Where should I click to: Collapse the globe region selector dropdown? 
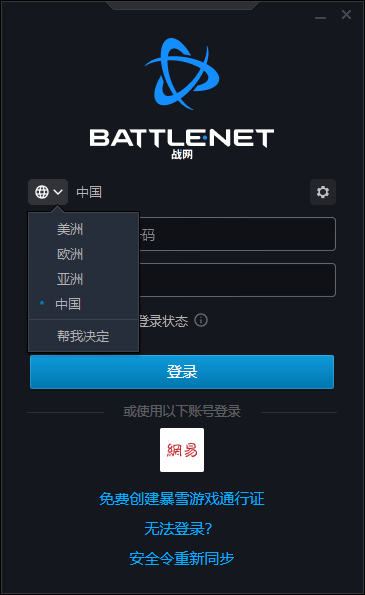pyautogui.click(x=48, y=192)
